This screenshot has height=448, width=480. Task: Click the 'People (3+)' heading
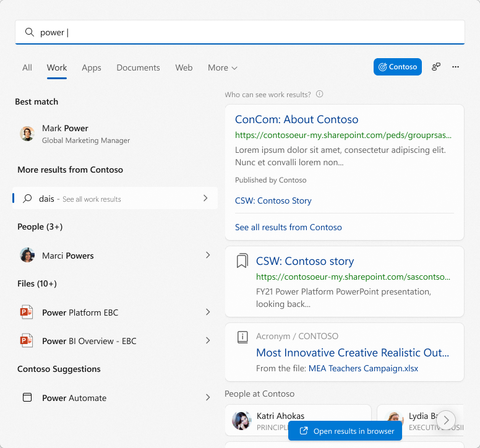[x=40, y=226]
